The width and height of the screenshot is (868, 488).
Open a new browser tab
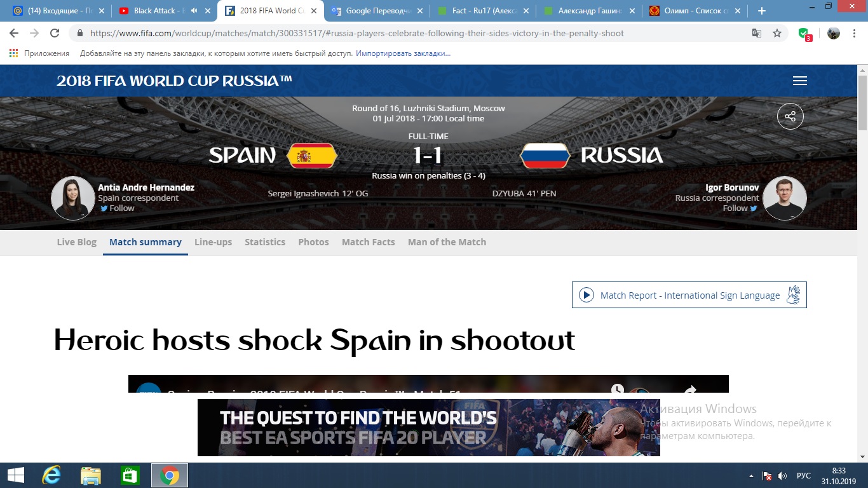(762, 11)
